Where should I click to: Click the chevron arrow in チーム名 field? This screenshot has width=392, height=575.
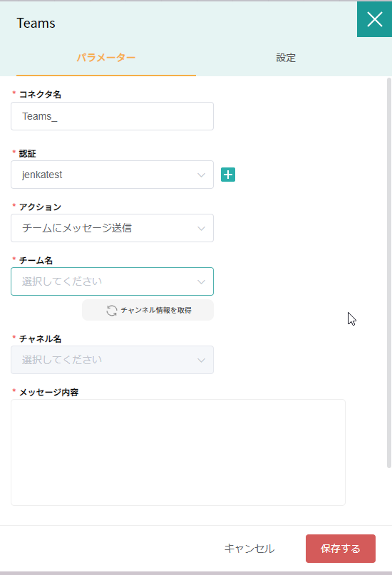click(201, 282)
